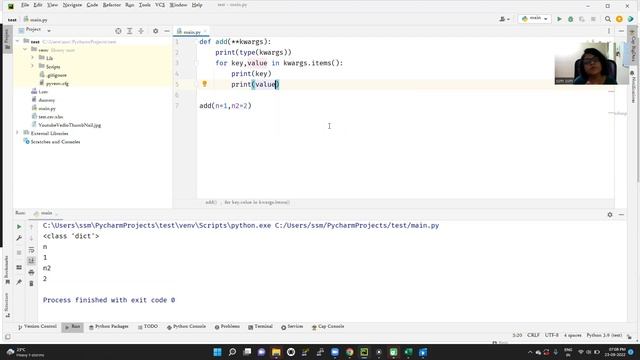Click the wrench icon in Run panel
The height and width of the screenshot is (360, 640).
(19, 238)
